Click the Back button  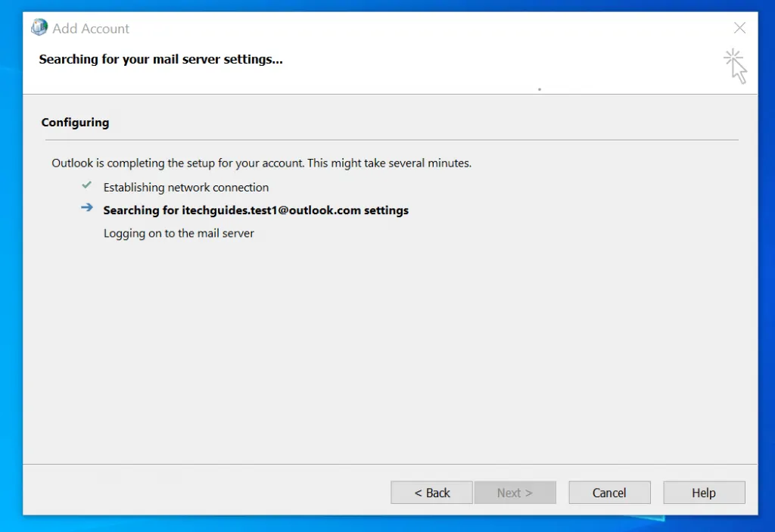point(431,493)
